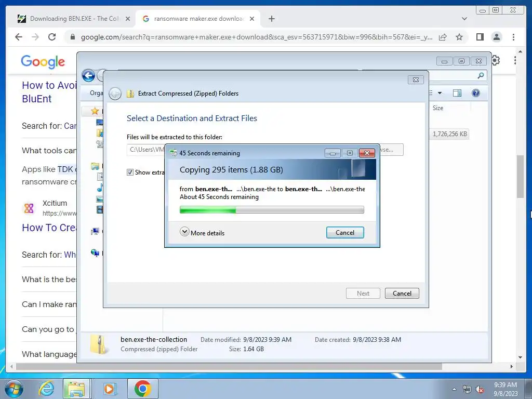The width and height of the screenshot is (532, 399).
Task: Open the How To Cre... search result
Action: point(49,228)
